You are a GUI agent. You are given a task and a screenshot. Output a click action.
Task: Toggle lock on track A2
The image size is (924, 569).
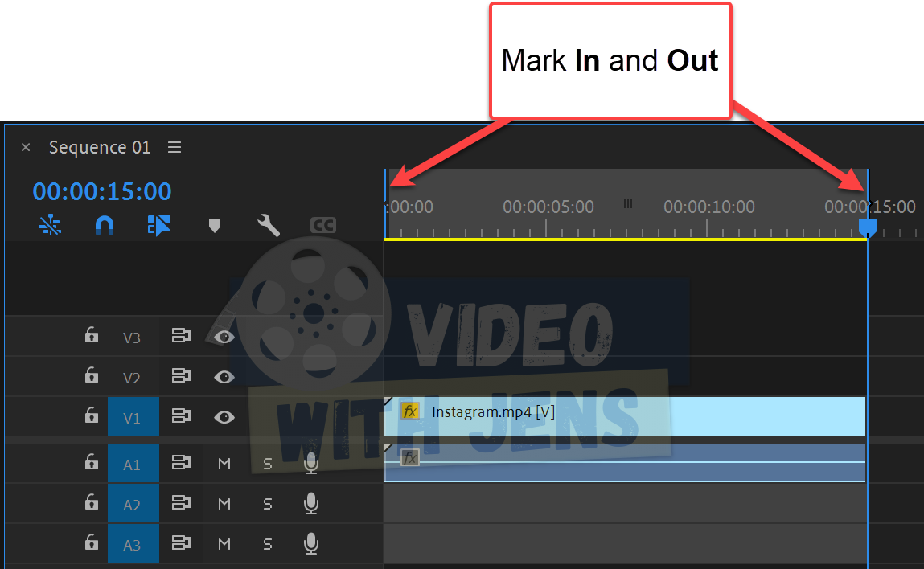[91, 501]
